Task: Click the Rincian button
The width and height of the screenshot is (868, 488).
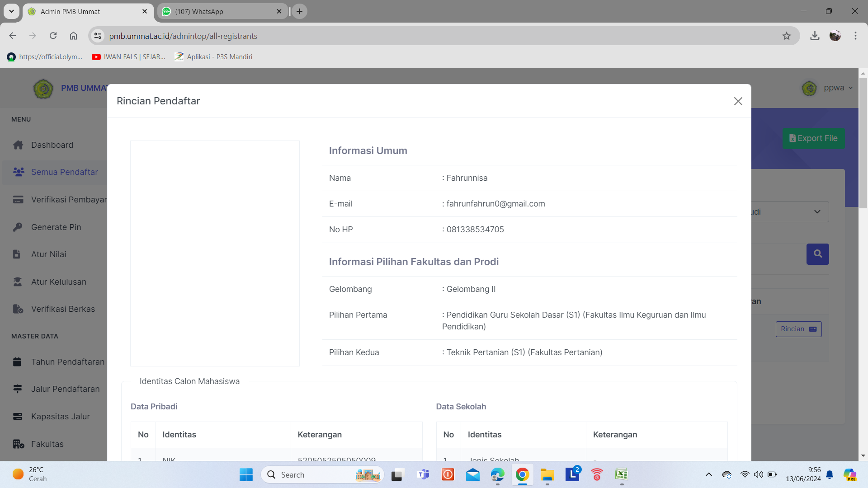Action: [x=798, y=329]
